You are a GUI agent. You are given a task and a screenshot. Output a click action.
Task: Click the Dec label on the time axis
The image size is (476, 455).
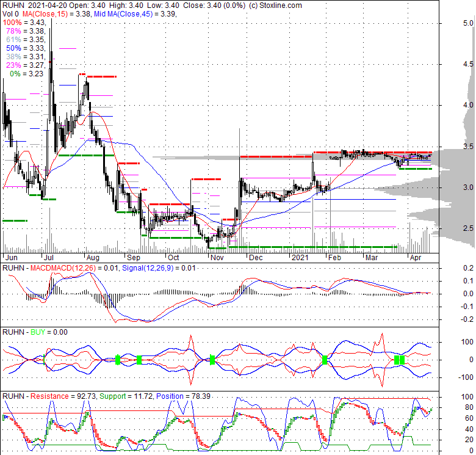[x=256, y=258]
